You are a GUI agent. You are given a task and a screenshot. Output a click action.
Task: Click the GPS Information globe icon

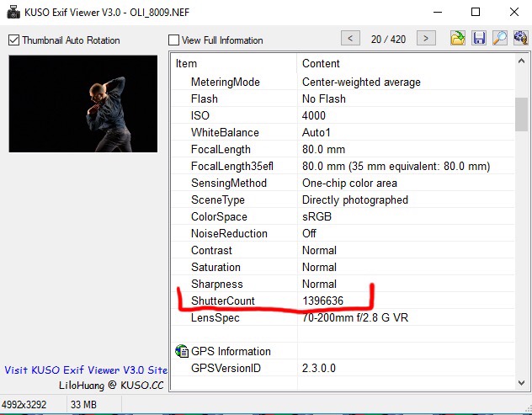[182, 351]
